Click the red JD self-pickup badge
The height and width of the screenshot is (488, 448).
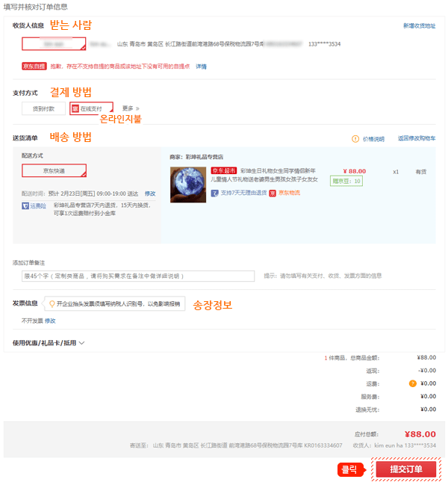coord(34,67)
